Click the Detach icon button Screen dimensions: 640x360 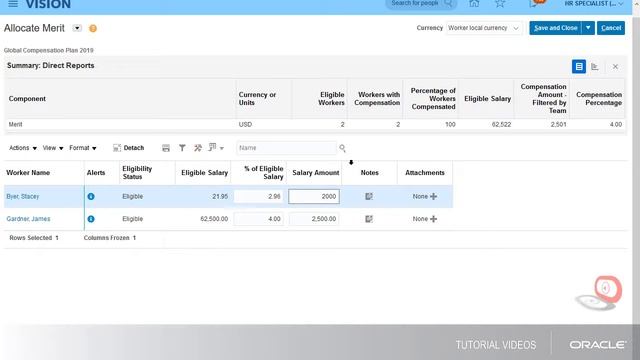[128, 148]
